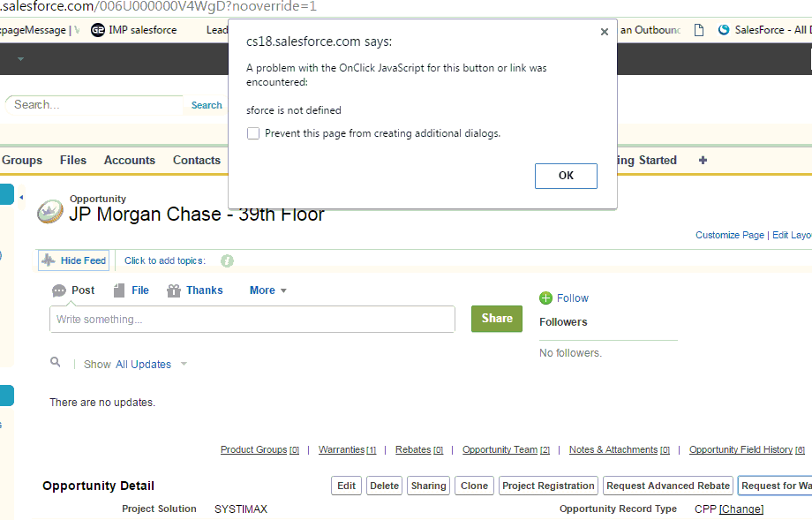This screenshot has width=812, height=520.
Task: Expand the dropdown arrow in the dark header
Action: [x=20, y=59]
